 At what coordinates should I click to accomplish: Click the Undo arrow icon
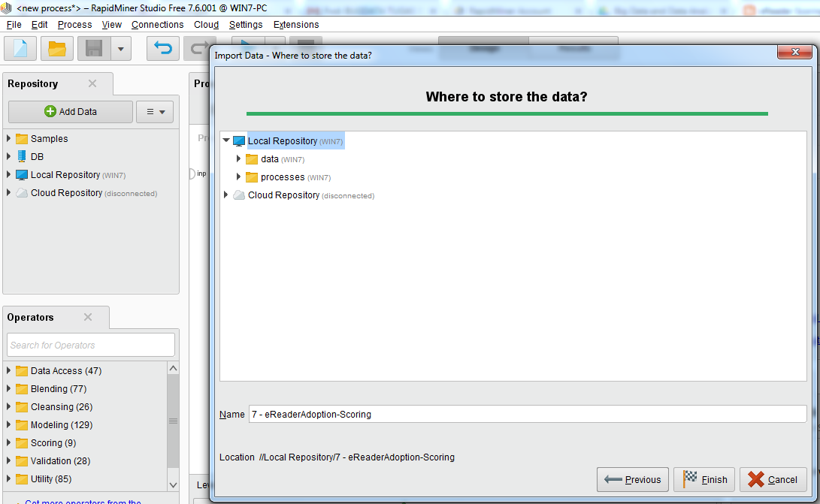(x=164, y=48)
